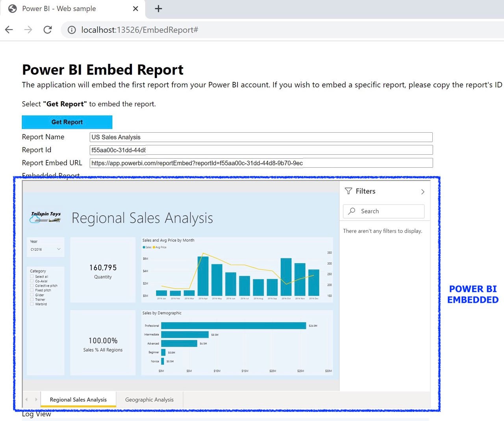Click the 'Category' slicer header
This screenshot has width=504, height=421.
pos(38,271)
